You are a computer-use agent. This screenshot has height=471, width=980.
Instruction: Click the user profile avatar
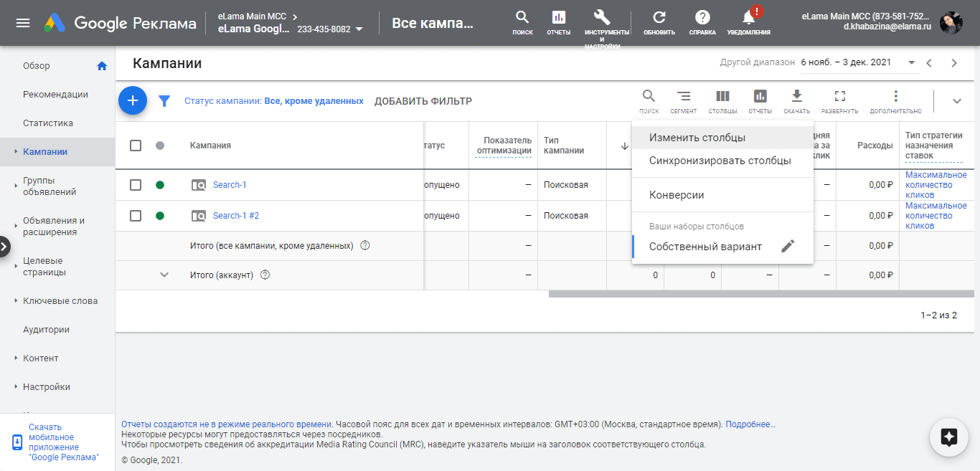click(x=951, y=22)
